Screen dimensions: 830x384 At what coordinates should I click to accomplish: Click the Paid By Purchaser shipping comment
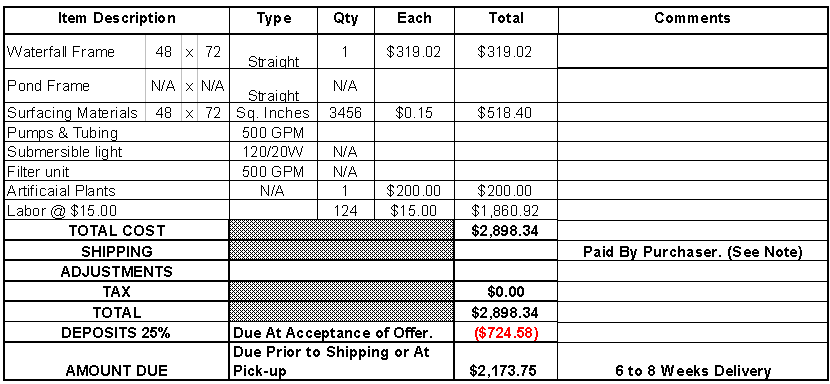[693, 251]
